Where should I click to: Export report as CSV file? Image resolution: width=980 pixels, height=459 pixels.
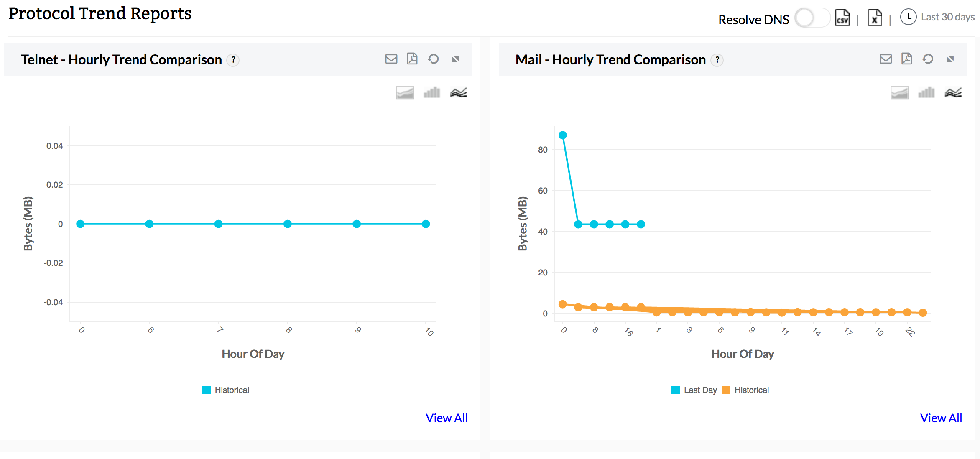(x=842, y=18)
